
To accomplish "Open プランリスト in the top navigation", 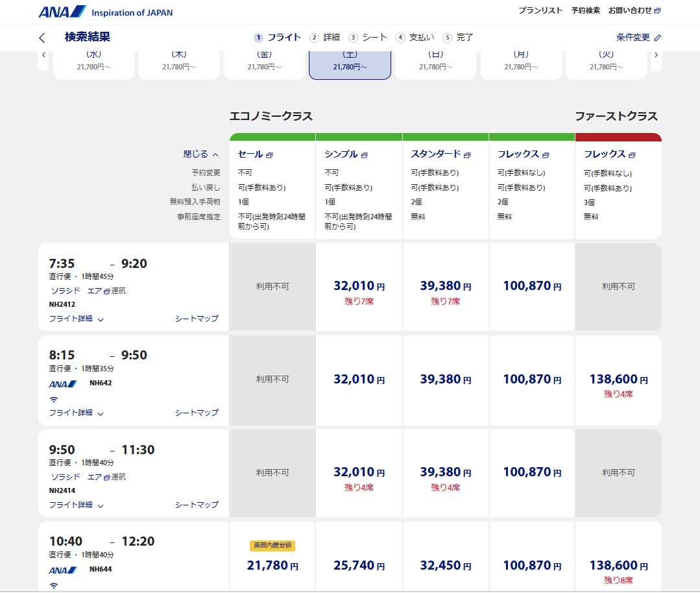I will pos(540,11).
